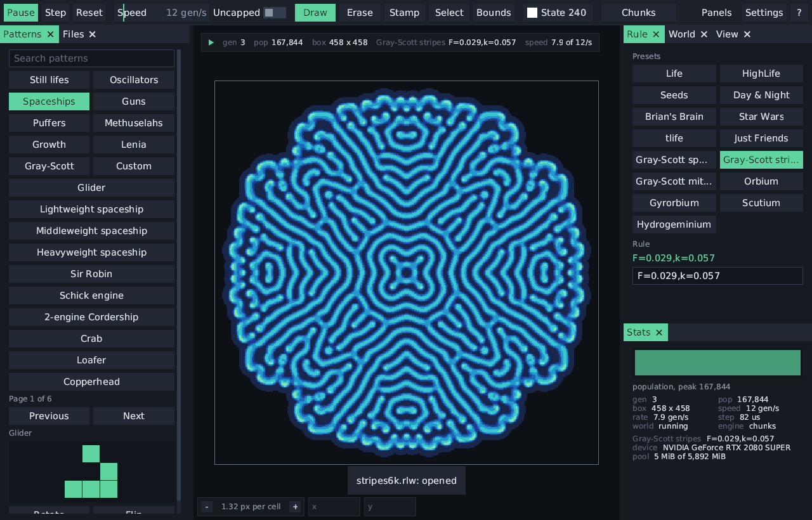Switch to the View tab

(727, 34)
